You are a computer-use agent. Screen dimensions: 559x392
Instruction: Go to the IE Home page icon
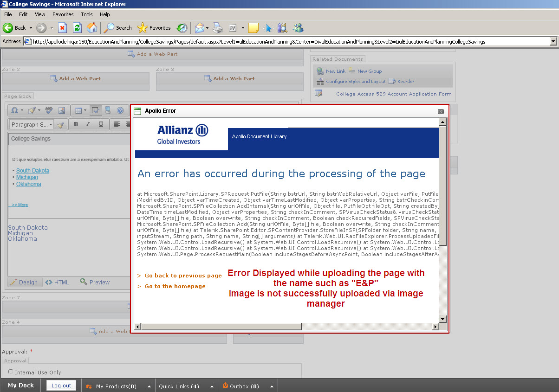92,28
